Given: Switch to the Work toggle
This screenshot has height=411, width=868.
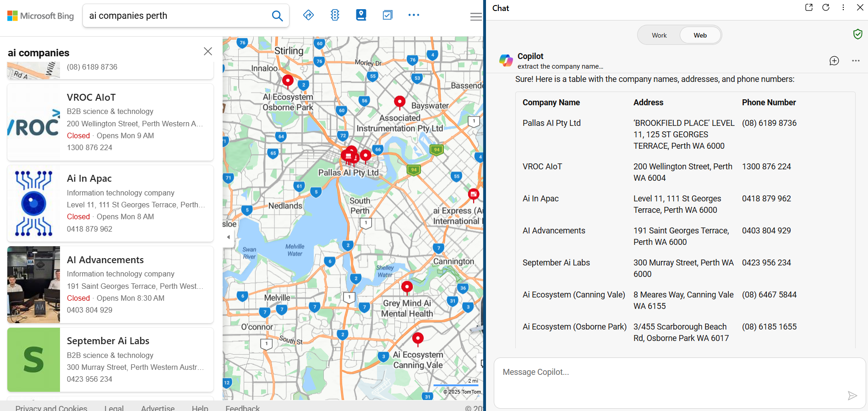Looking at the screenshot, I should click(659, 35).
